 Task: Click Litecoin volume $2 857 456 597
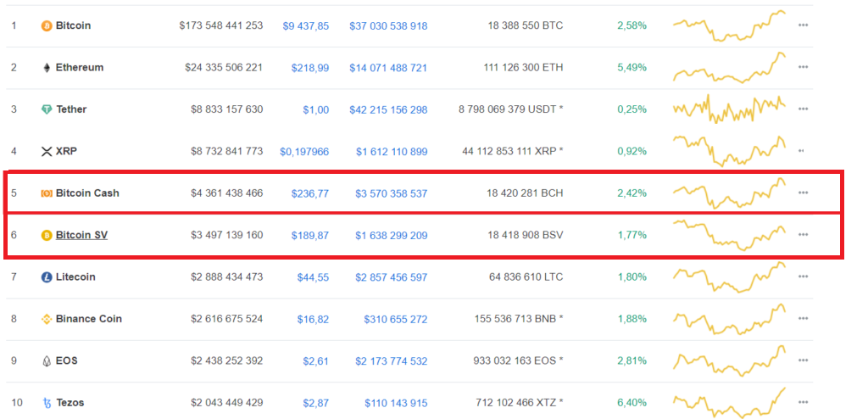(x=392, y=277)
